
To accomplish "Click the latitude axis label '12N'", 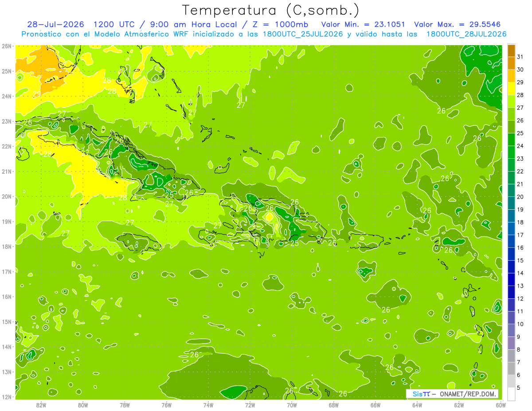I will click(7, 397).
